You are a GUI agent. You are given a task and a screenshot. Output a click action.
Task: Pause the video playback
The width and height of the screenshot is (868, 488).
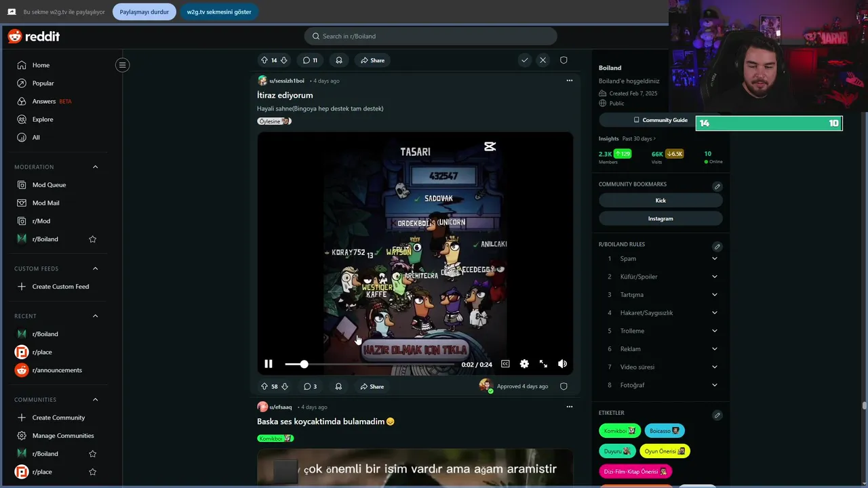pyautogui.click(x=269, y=364)
